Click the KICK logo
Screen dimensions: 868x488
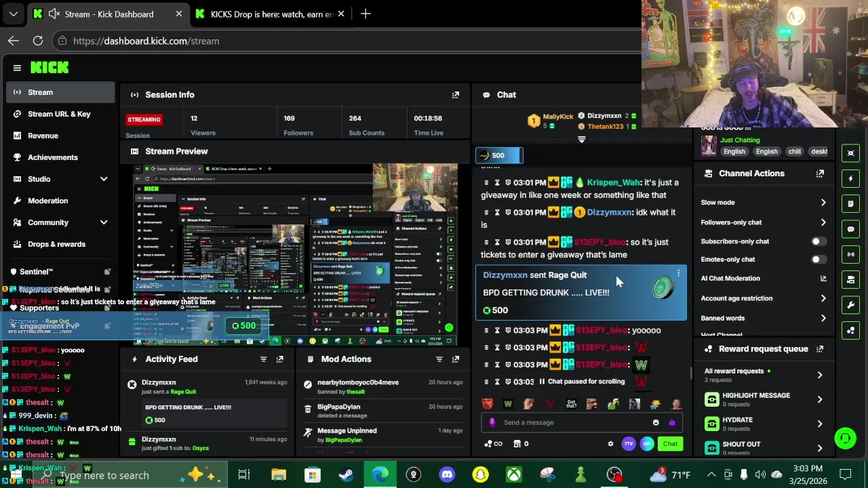click(x=50, y=67)
